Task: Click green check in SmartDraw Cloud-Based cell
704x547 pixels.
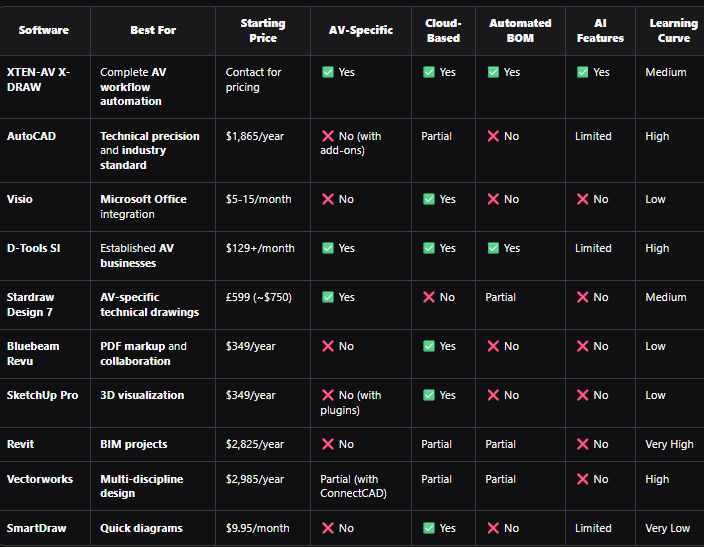Action: (x=429, y=528)
